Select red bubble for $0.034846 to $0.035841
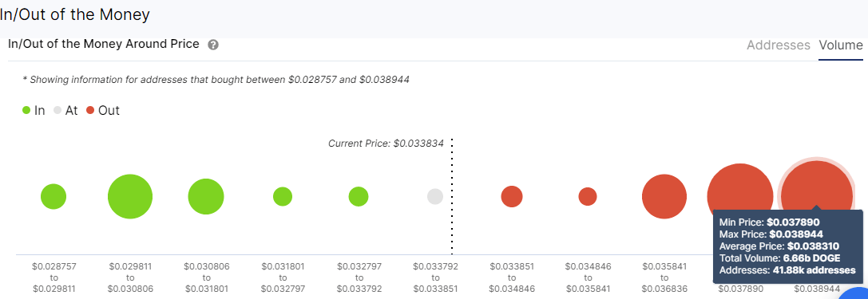 tap(588, 196)
